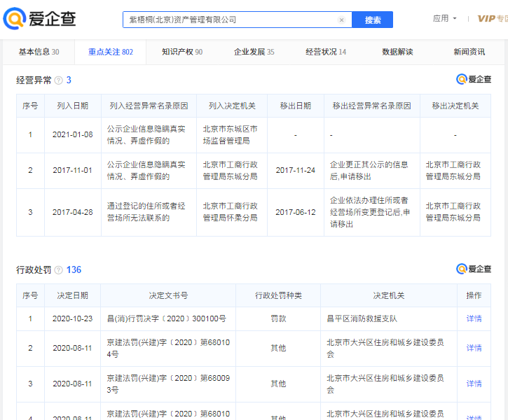Click the 爱企查 logo at top left
Viewport: 508px width, 420px height.
coord(39,18)
